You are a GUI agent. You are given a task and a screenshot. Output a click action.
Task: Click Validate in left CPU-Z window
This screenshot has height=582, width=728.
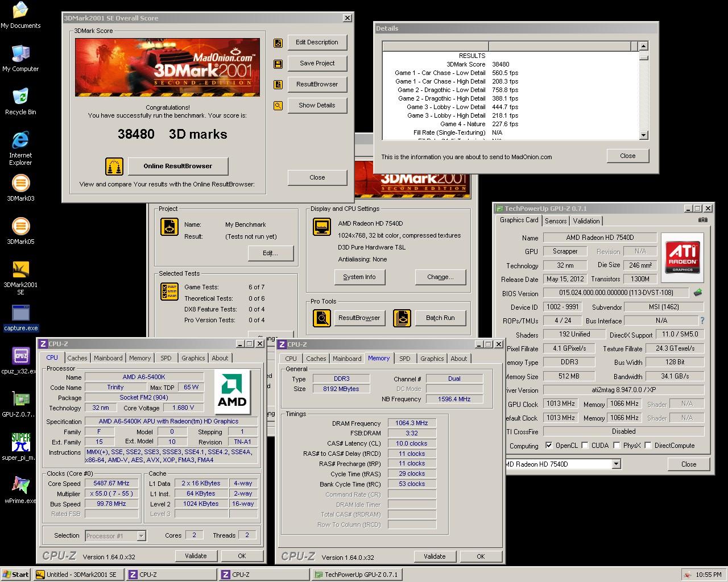pos(196,556)
